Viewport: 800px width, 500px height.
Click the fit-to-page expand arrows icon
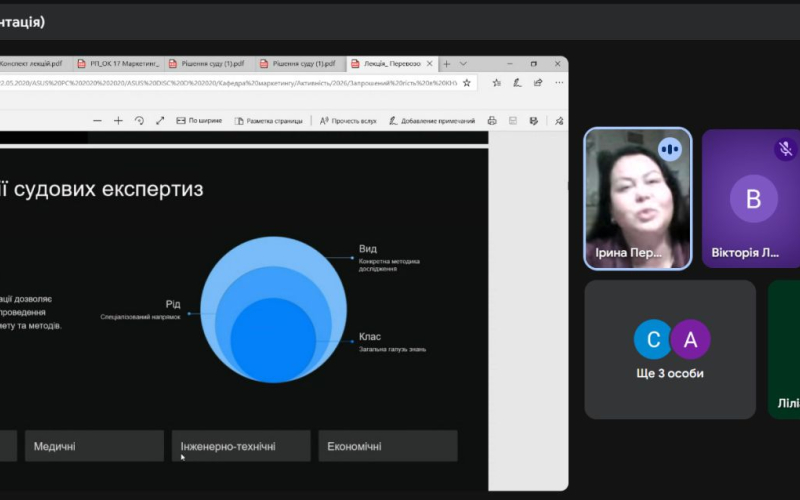(160, 121)
